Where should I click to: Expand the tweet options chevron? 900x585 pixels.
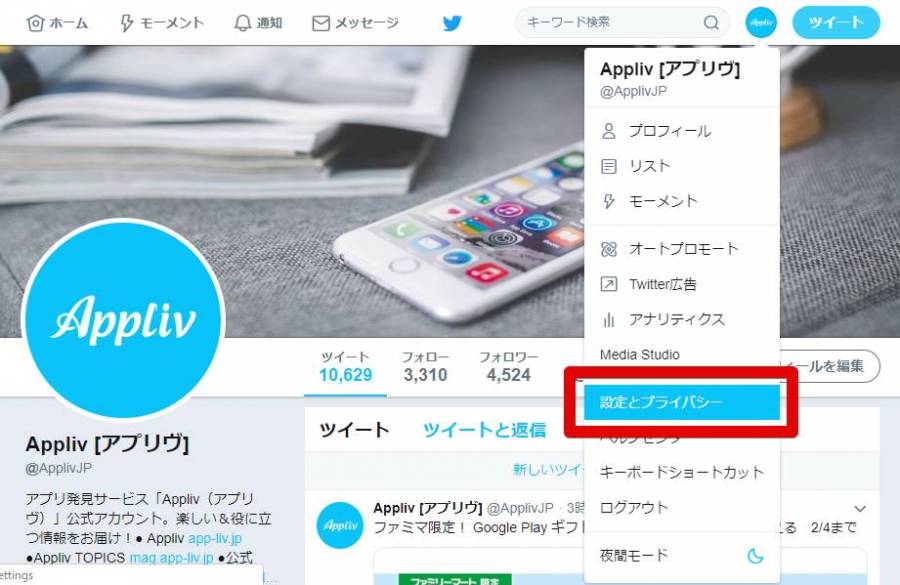click(860, 509)
